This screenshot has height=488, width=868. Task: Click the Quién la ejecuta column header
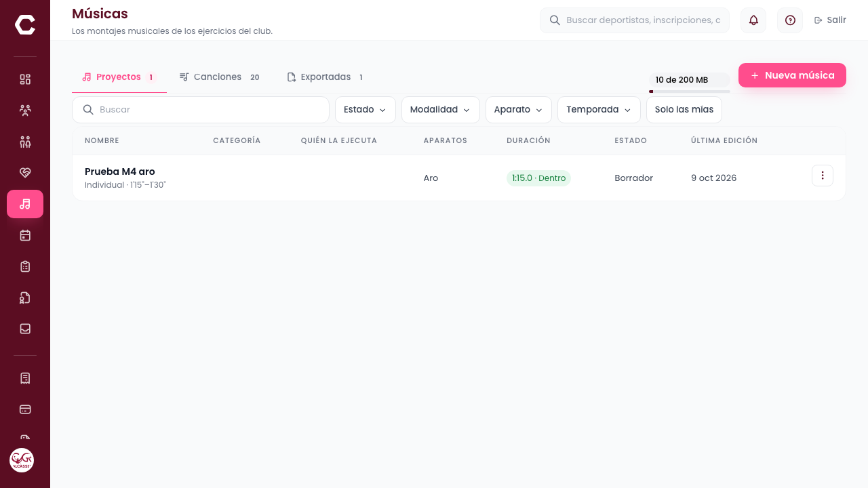[339, 140]
